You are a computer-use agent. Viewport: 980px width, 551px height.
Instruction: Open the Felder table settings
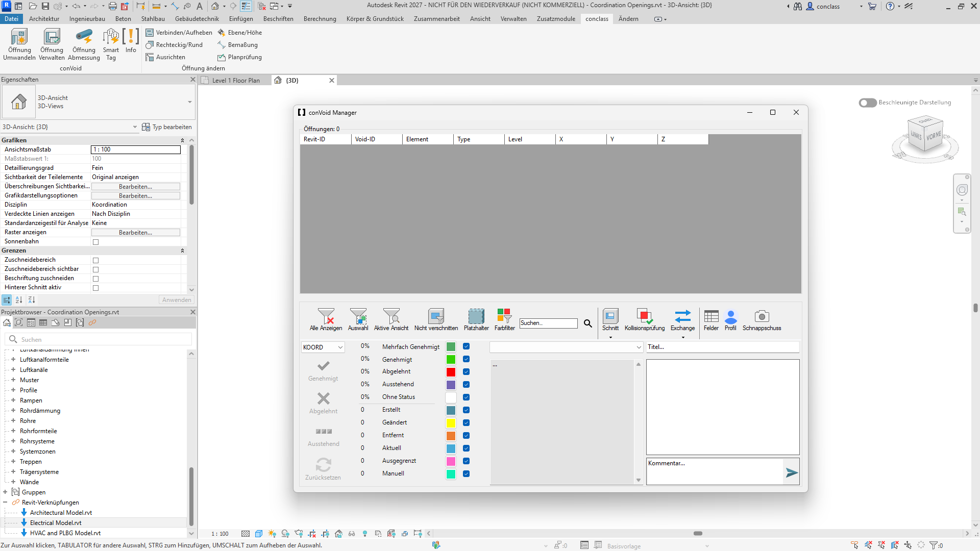click(711, 319)
